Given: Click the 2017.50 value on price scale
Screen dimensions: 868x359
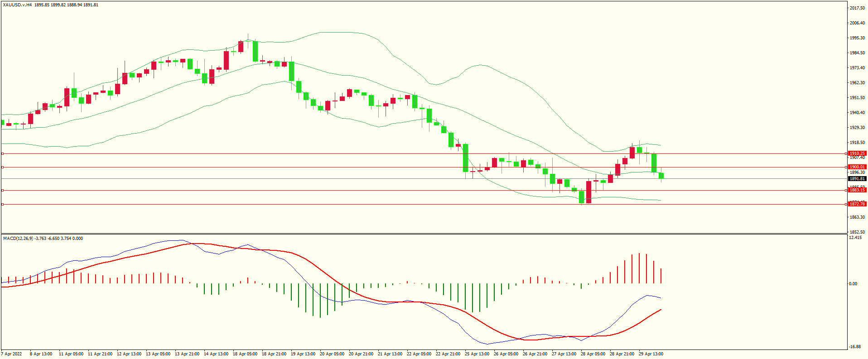Looking at the screenshot, I should [x=857, y=8].
